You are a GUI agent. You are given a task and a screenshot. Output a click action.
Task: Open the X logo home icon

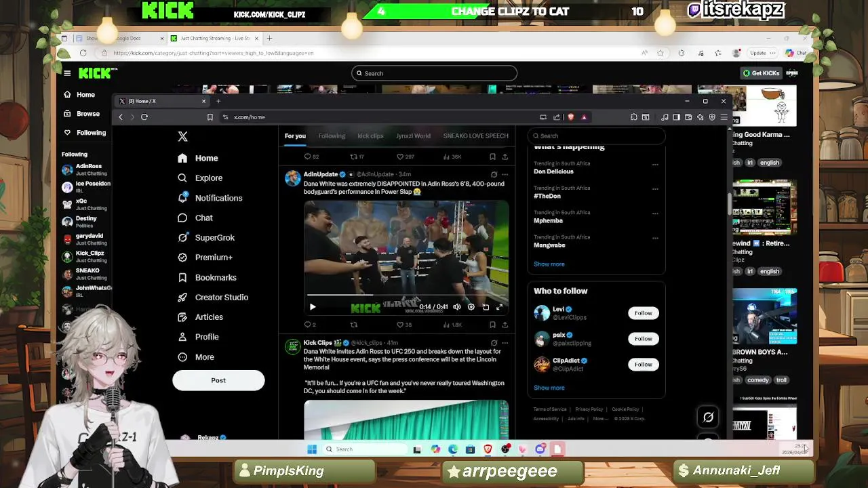pos(182,136)
